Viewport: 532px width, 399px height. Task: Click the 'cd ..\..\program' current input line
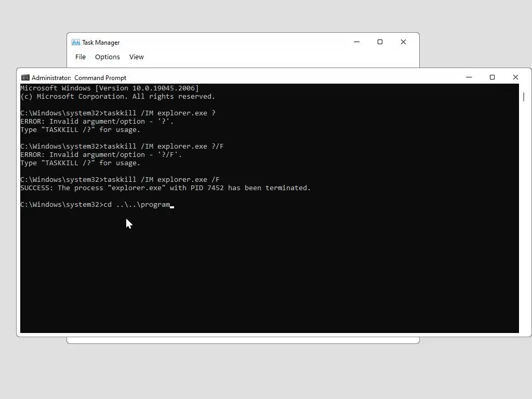[97, 205]
